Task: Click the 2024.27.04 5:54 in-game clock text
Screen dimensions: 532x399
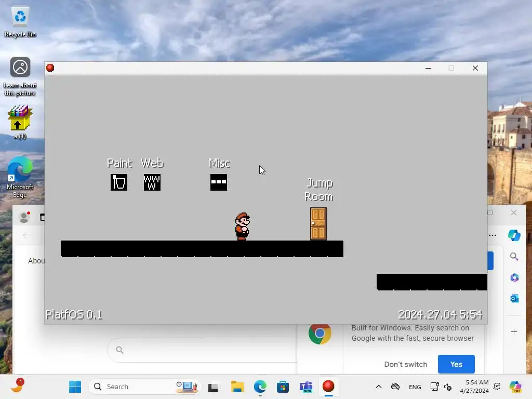Action: coord(440,314)
